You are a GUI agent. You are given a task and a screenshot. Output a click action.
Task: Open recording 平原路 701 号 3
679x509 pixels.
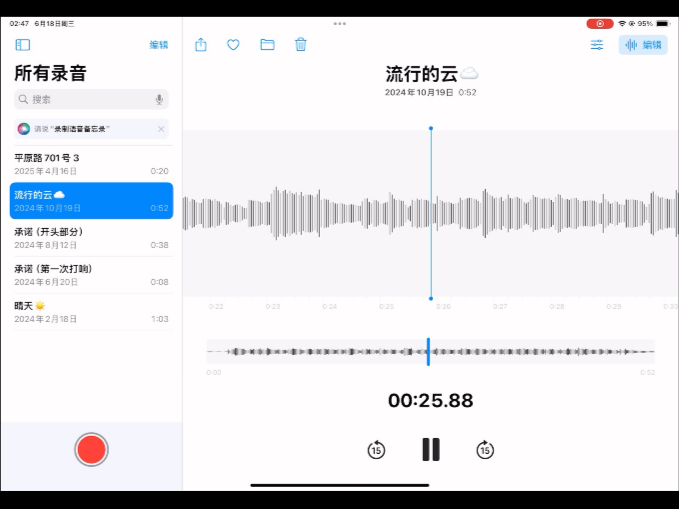tap(91, 164)
